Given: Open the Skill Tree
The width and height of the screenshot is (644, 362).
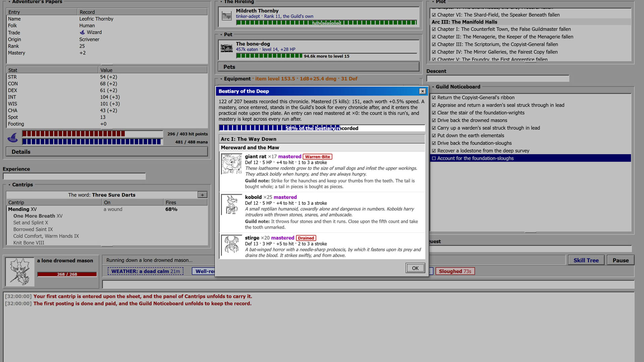Looking at the screenshot, I should coord(586,260).
